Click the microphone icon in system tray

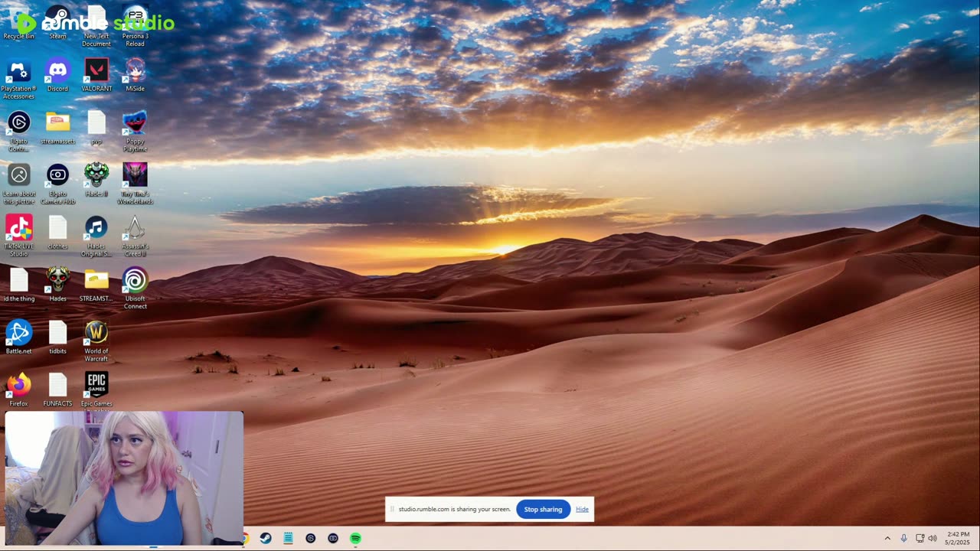[x=904, y=539]
